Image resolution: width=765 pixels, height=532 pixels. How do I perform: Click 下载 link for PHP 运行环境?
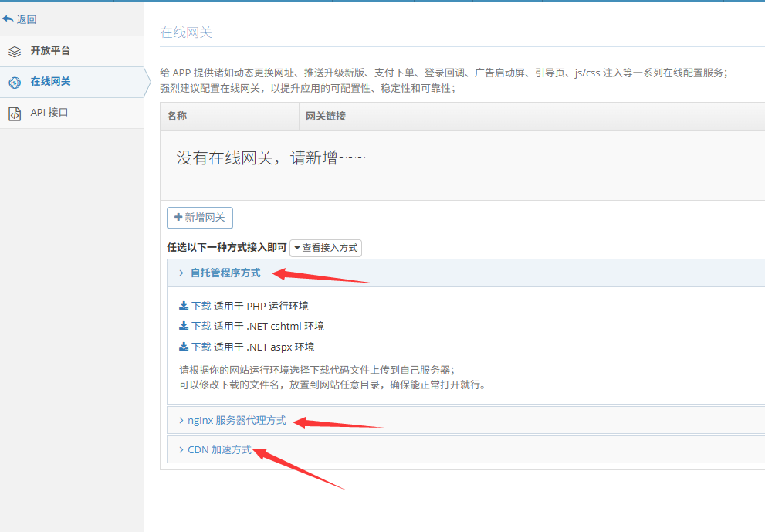[x=201, y=306]
